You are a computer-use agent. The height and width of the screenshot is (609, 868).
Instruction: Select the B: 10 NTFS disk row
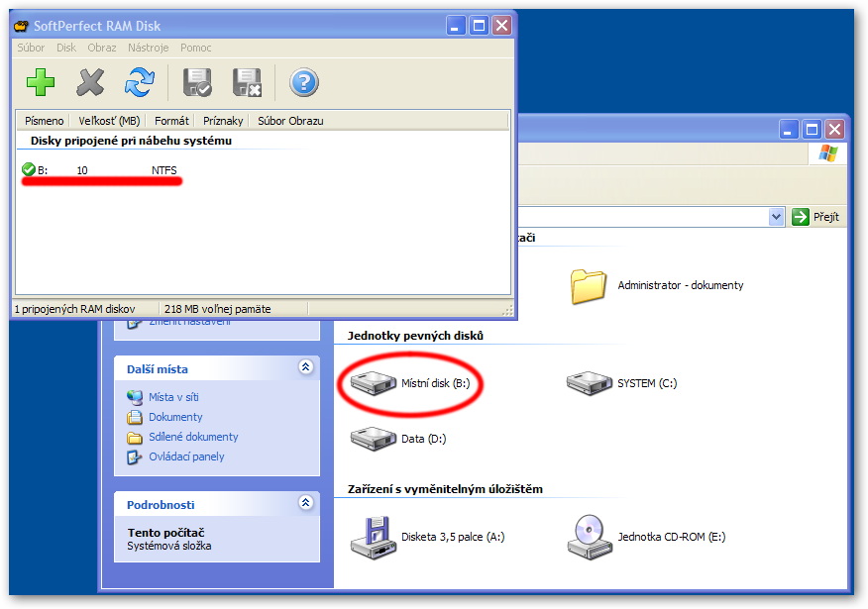pos(100,169)
